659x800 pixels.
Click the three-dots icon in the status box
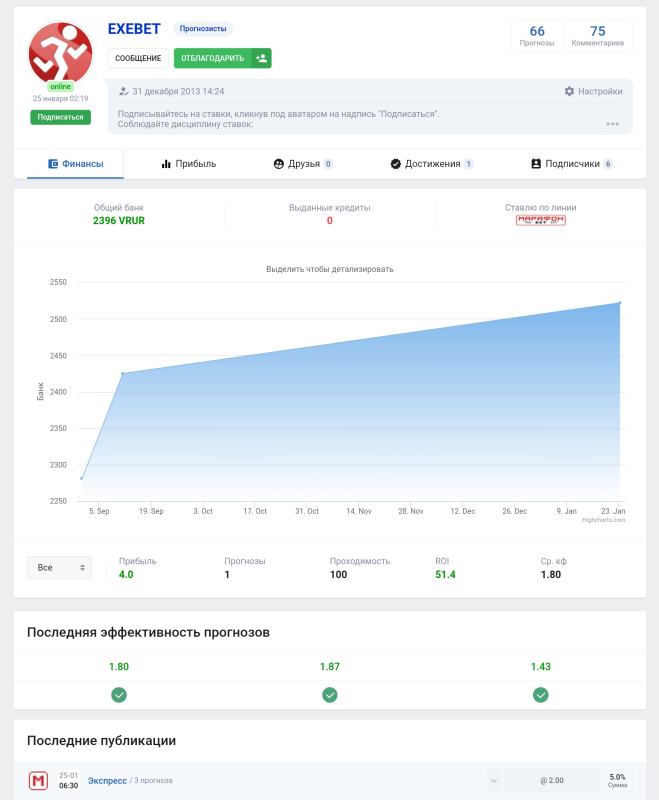pyautogui.click(x=612, y=124)
